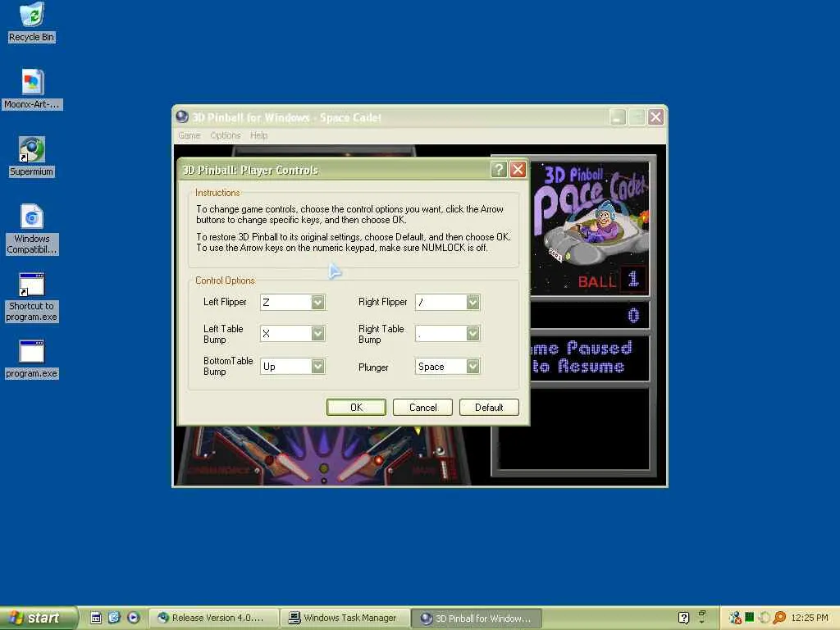Open the Bottom Table Bump dropdown
The image size is (840, 630).
click(317, 367)
